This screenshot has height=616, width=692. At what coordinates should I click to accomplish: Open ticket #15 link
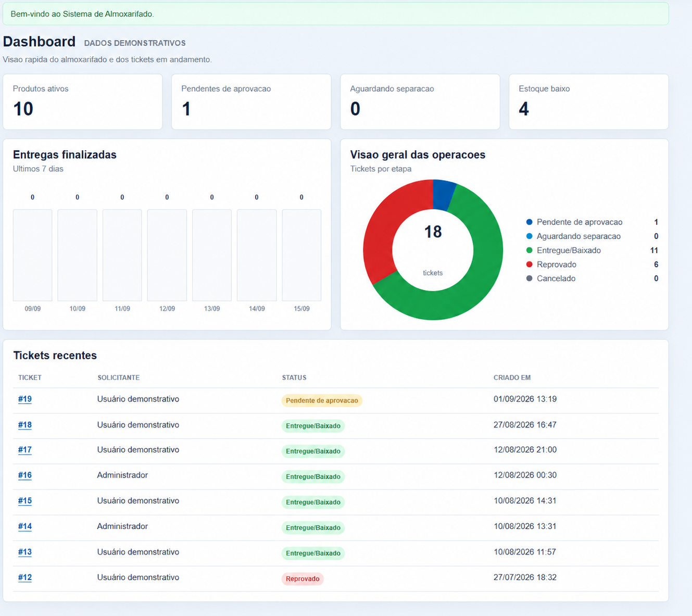coord(25,501)
